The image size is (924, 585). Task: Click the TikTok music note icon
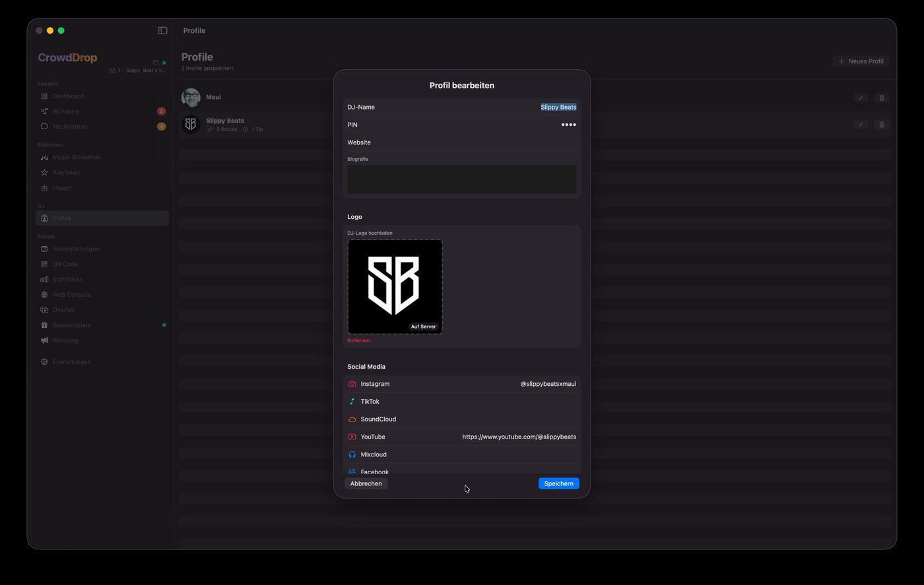click(352, 402)
